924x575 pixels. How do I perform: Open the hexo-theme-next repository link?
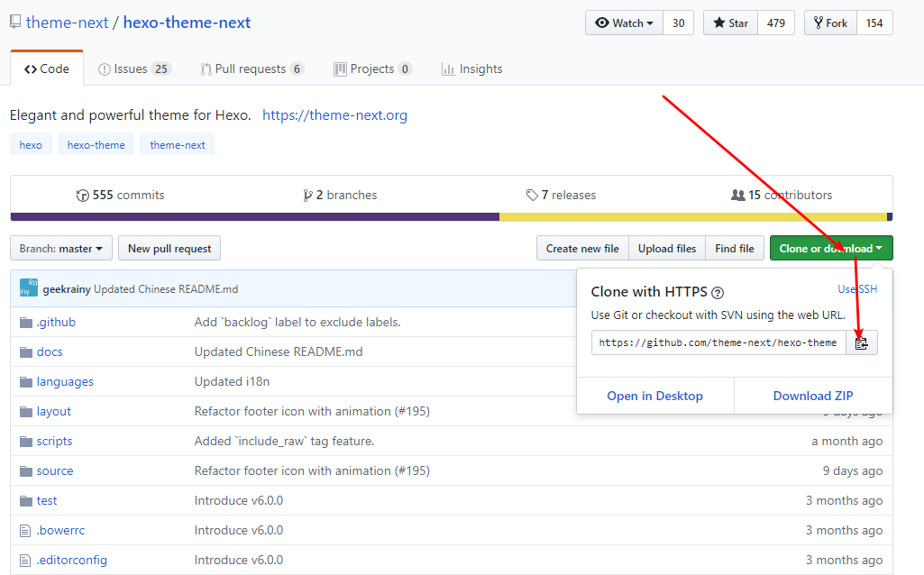point(187,23)
